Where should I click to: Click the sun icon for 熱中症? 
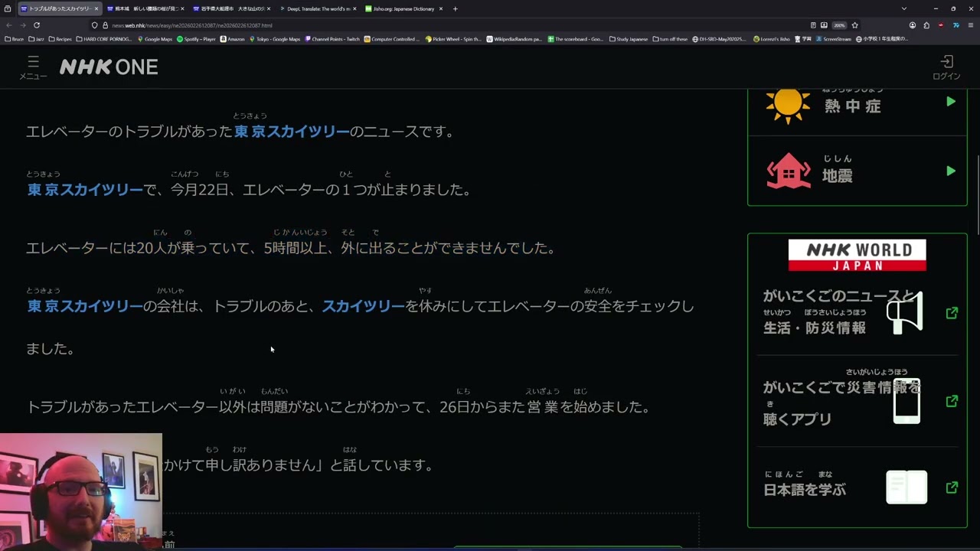tap(788, 103)
